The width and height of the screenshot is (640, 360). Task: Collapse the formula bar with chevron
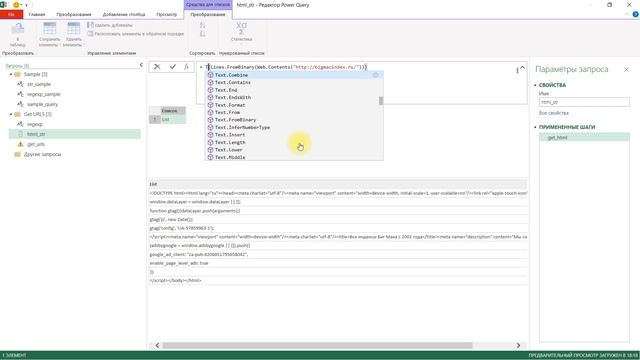(522, 68)
